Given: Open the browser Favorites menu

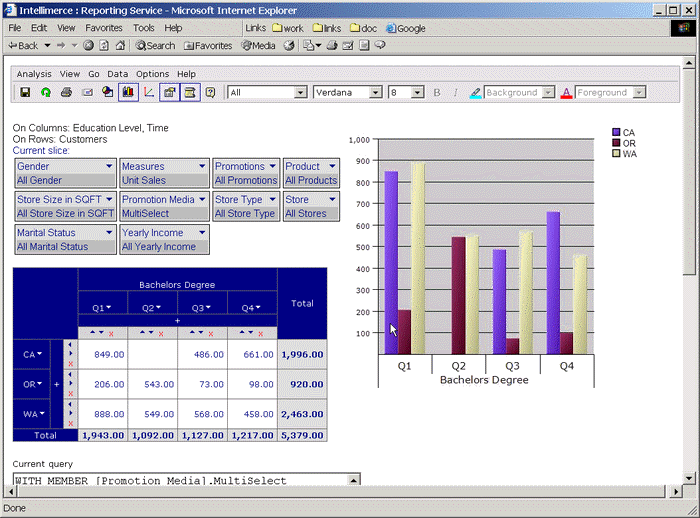Looking at the screenshot, I should (x=104, y=28).
